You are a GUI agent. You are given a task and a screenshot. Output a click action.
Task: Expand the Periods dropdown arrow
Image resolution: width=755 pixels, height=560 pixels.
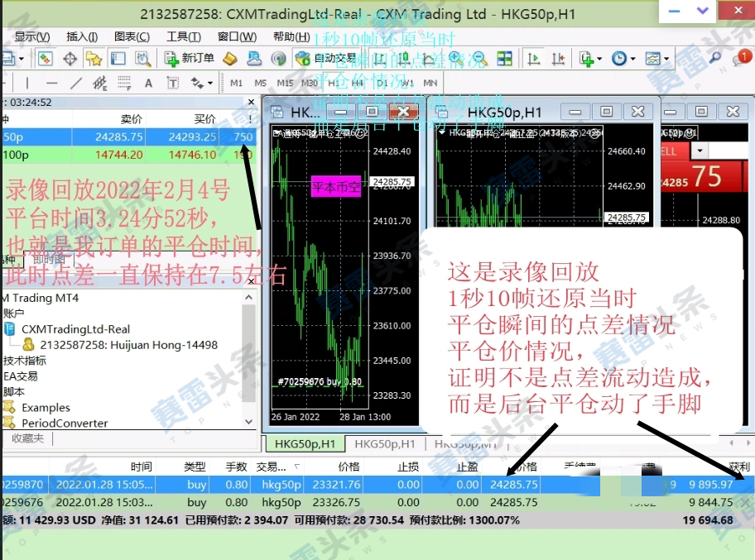[632, 59]
